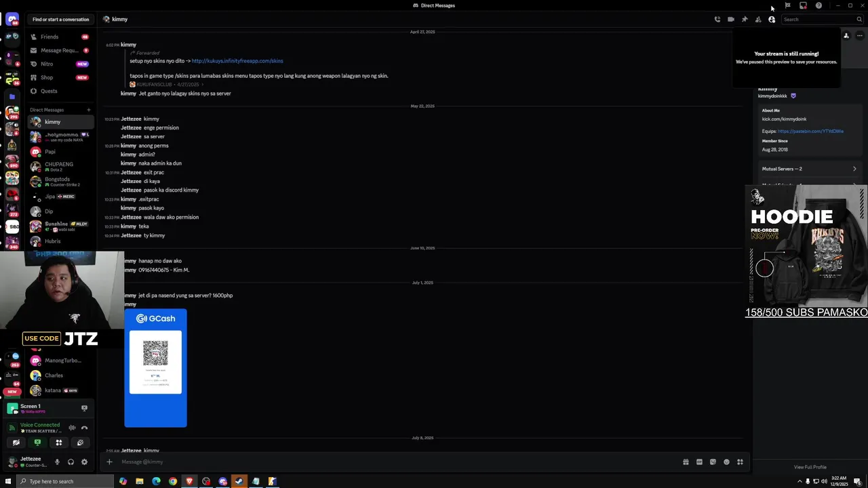Add friends to DM icon
The width and height of the screenshot is (868, 488).
pos(758,20)
